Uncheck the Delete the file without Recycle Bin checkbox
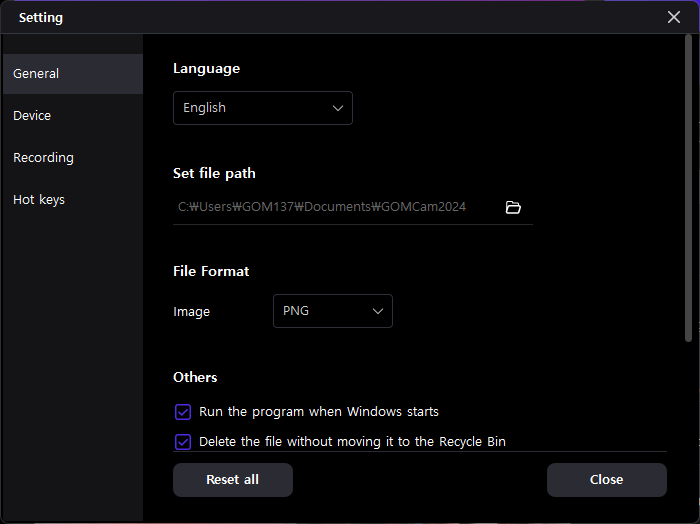 183,442
